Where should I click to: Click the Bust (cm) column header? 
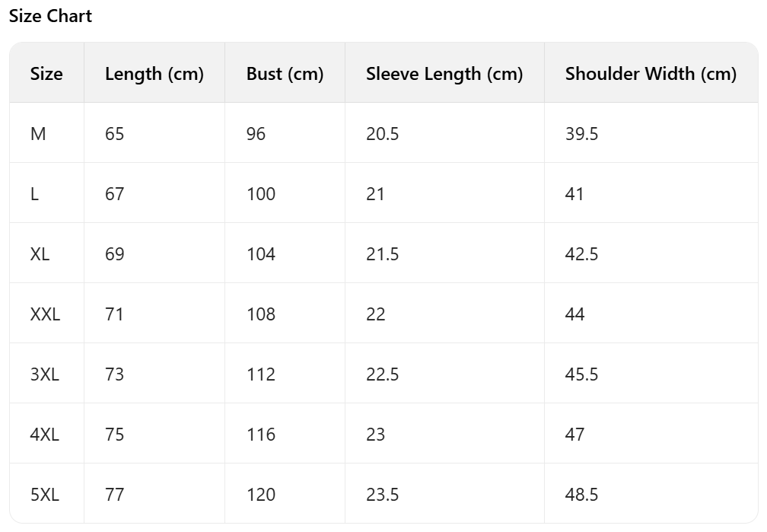pyautogui.click(x=285, y=74)
